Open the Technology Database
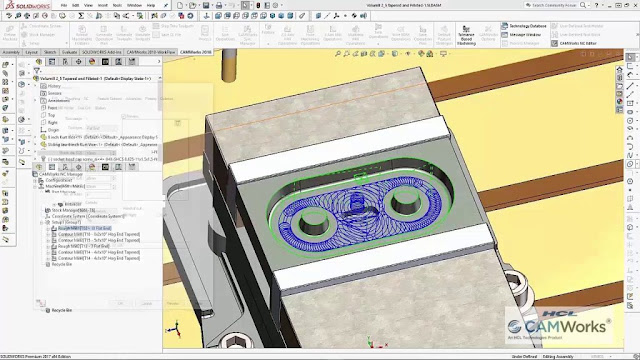This screenshot has height=360, width=640. point(524,26)
